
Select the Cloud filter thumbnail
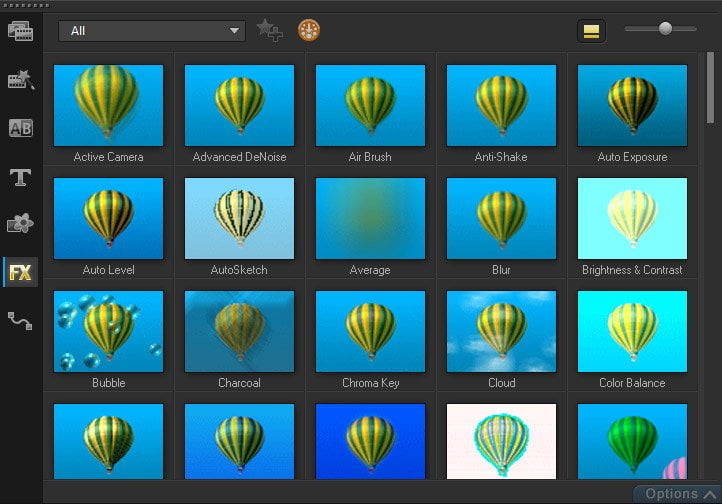point(501,331)
